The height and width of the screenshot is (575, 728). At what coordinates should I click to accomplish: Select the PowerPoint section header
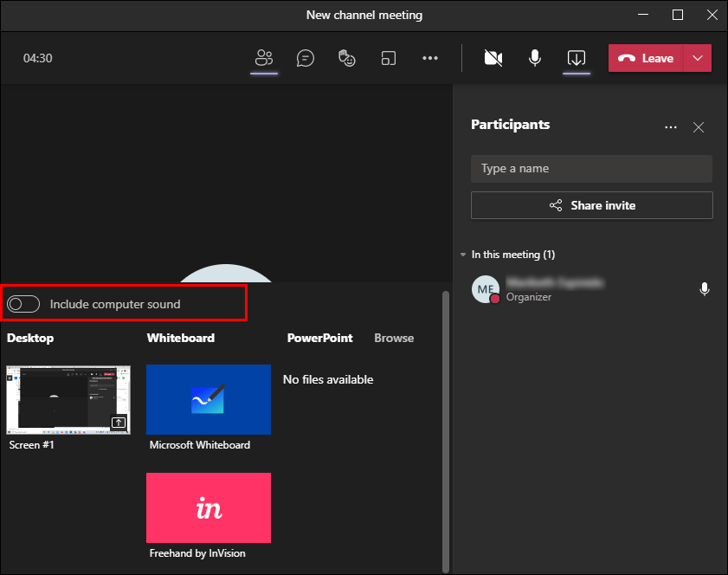click(319, 338)
